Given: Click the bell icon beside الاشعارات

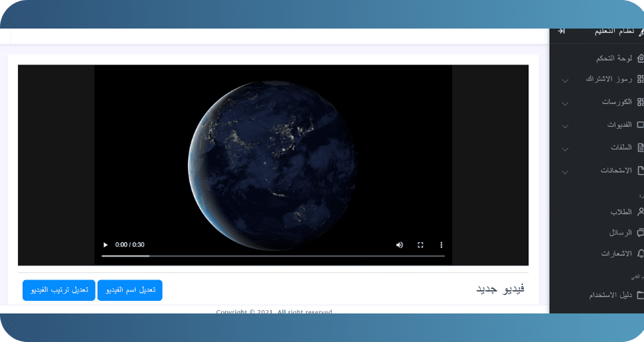Looking at the screenshot, I should click(x=640, y=254).
